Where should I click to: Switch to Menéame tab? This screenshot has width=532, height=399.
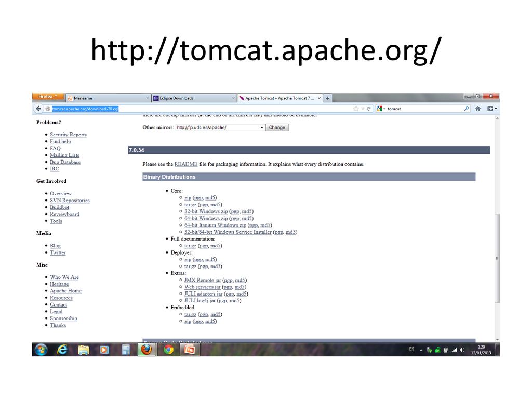pyautogui.click(x=108, y=98)
